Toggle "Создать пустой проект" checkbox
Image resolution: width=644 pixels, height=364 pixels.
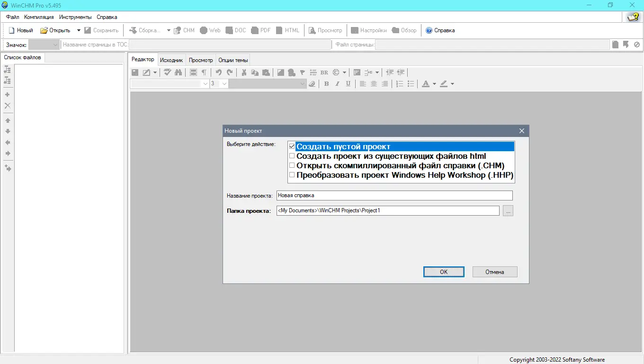pos(292,146)
